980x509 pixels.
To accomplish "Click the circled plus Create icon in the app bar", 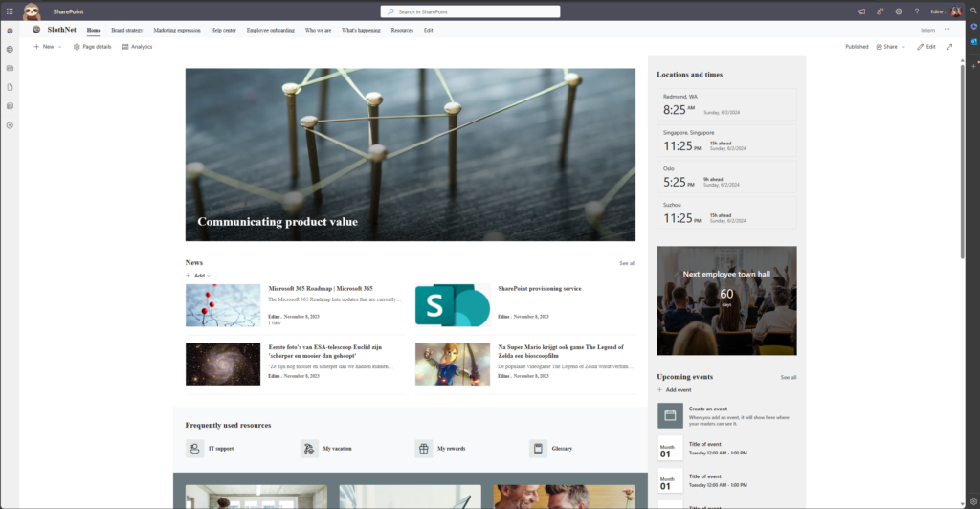I will 10,125.
